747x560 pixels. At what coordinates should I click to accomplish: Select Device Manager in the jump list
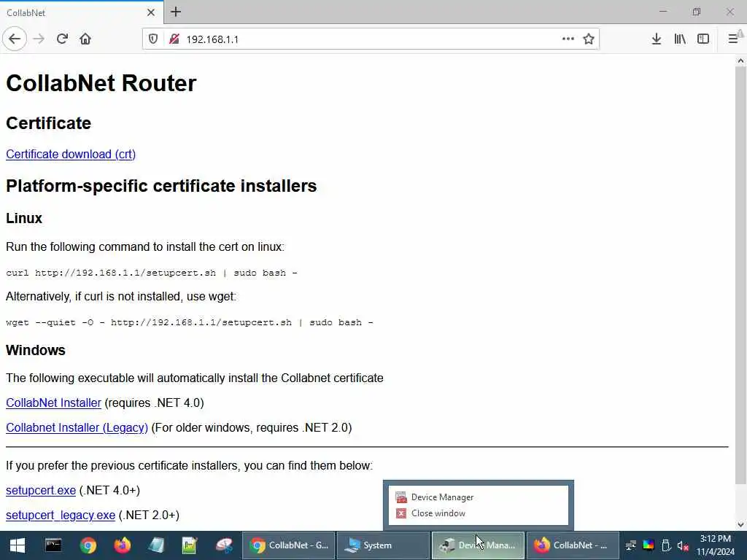click(x=479, y=497)
